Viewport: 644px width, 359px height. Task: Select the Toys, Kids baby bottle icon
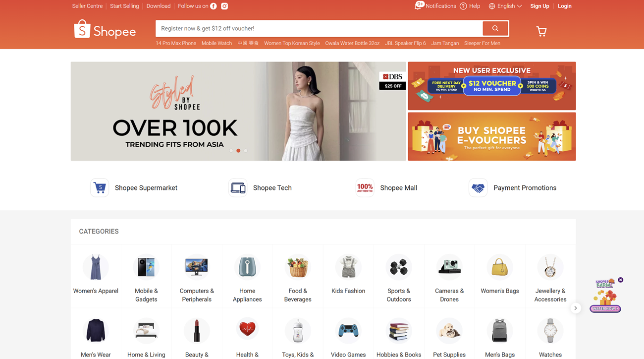[x=298, y=331]
